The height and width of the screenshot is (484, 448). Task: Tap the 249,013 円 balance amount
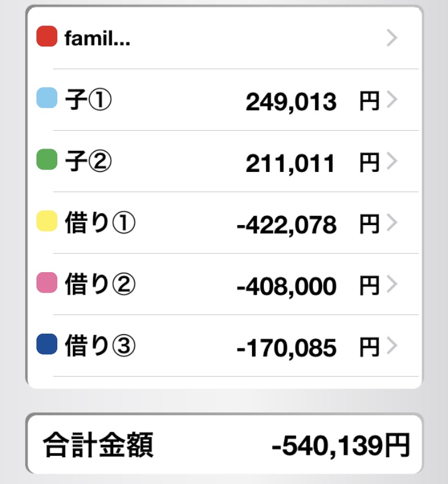(x=312, y=102)
